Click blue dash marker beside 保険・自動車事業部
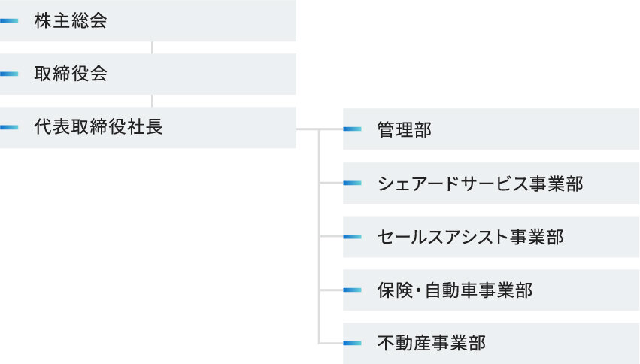 point(352,290)
